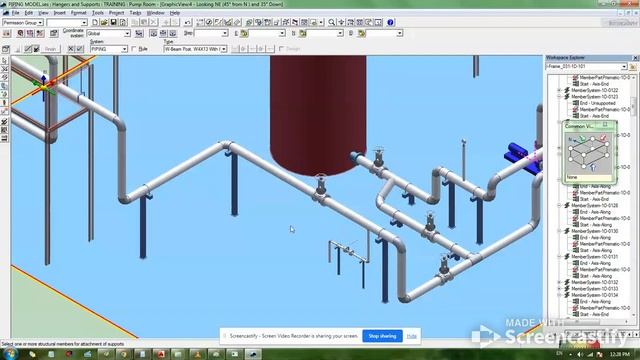Viewport: 640px width, 360px height.
Task: Select the End - Unsupported tree item
Action: pyautogui.click(x=598, y=103)
